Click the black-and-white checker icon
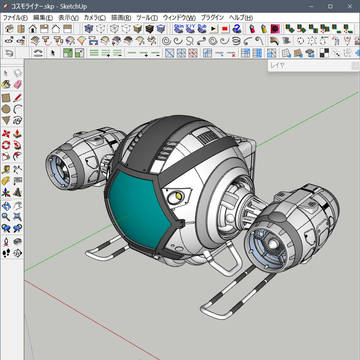The height and width of the screenshot is (360, 360). click(x=324, y=53)
